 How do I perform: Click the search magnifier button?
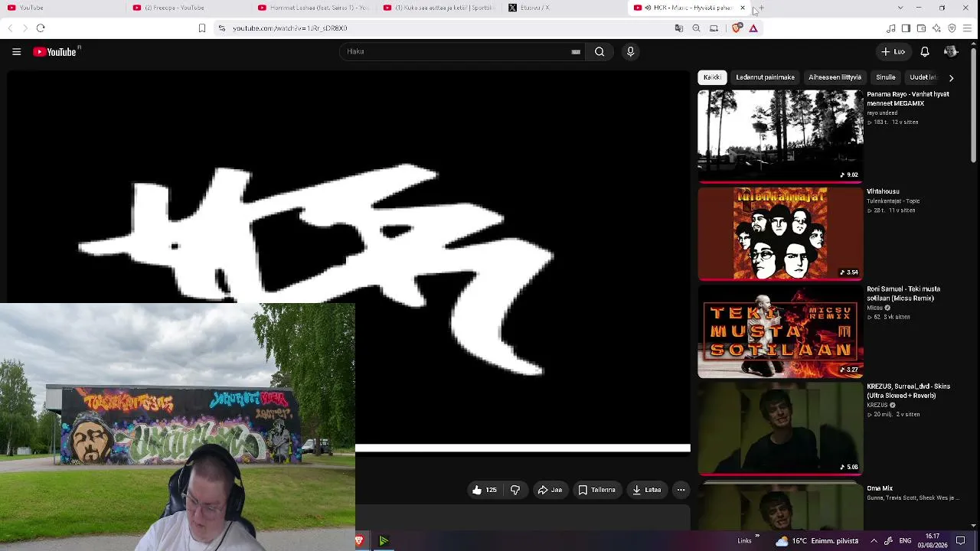pos(599,52)
